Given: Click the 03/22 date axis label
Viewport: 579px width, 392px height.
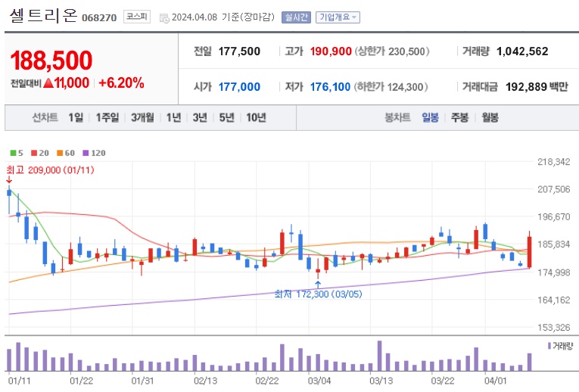Looking at the screenshot, I should click(443, 381).
